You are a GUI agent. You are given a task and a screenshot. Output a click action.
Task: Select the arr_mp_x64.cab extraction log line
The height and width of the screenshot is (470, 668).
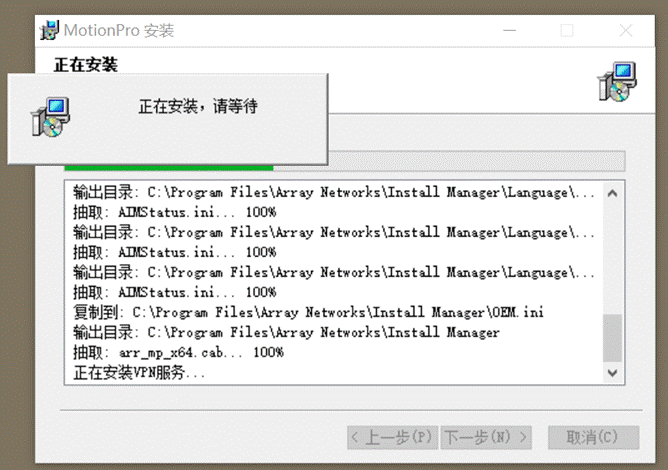click(178, 352)
